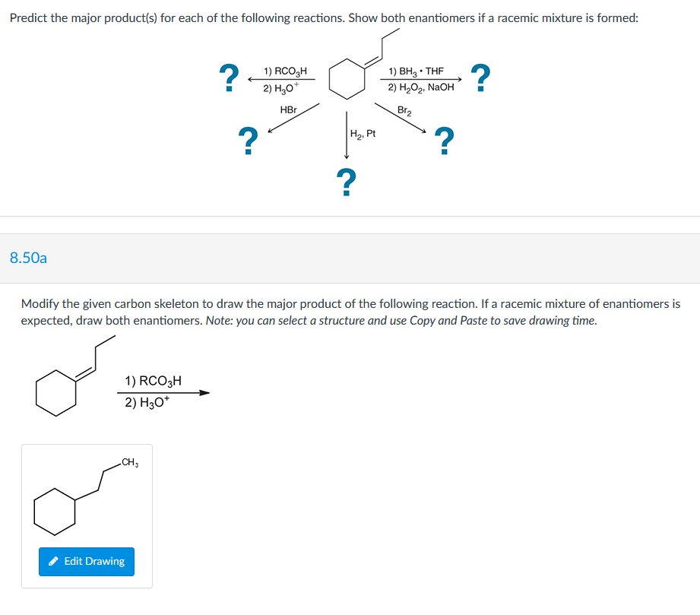Click the reaction arrow pointing right in question 8.50a
The width and height of the screenshot is (700, 615).
pyautogui.click(x=164, y=392)
